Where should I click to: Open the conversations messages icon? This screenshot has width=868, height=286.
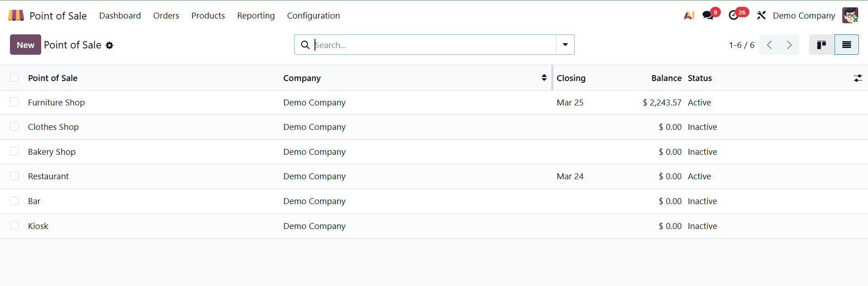point(708,15)
